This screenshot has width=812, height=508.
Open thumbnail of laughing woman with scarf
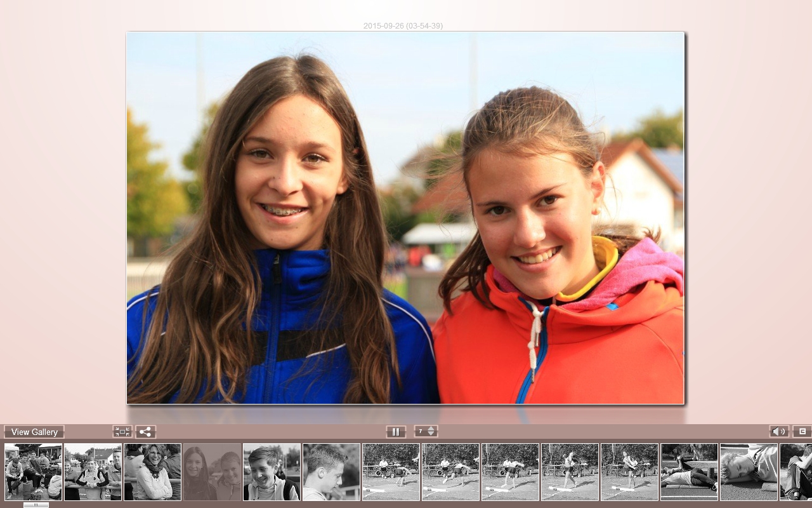point(152,472)
